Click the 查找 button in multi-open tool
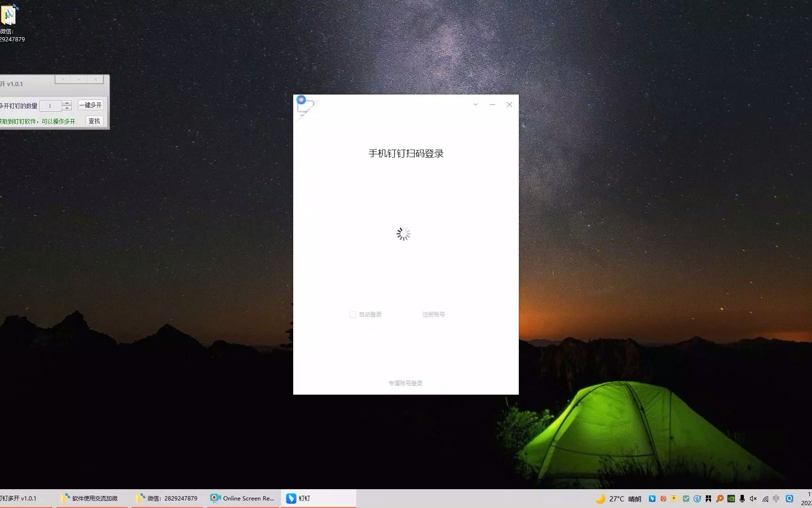812x508 pixels. click(94, 121)
